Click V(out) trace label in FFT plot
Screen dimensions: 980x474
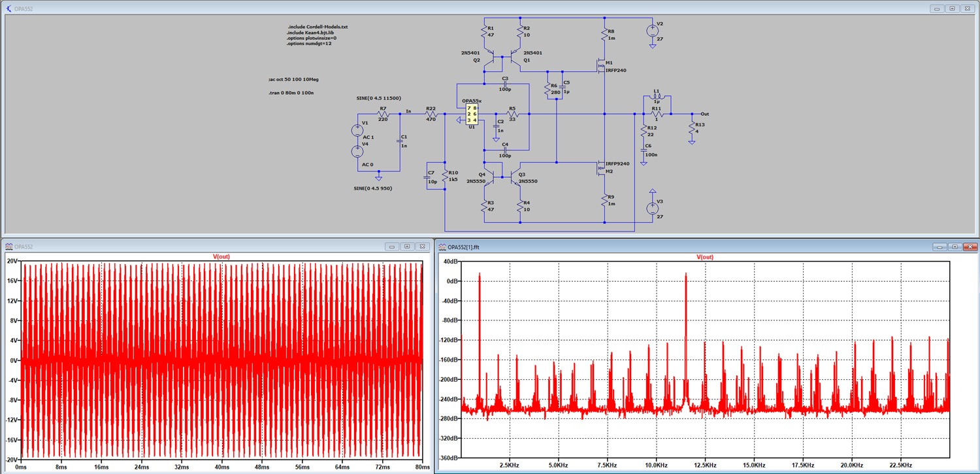pyautogui.click(x=705, y=257)
